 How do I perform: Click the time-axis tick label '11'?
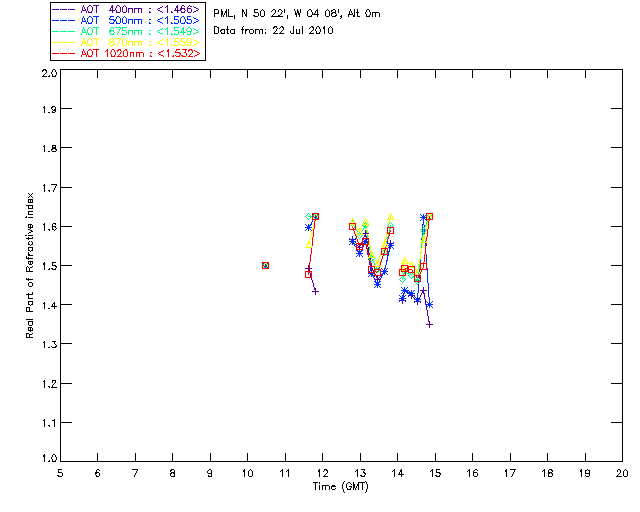pyautogui.click(x=285, y=473)
